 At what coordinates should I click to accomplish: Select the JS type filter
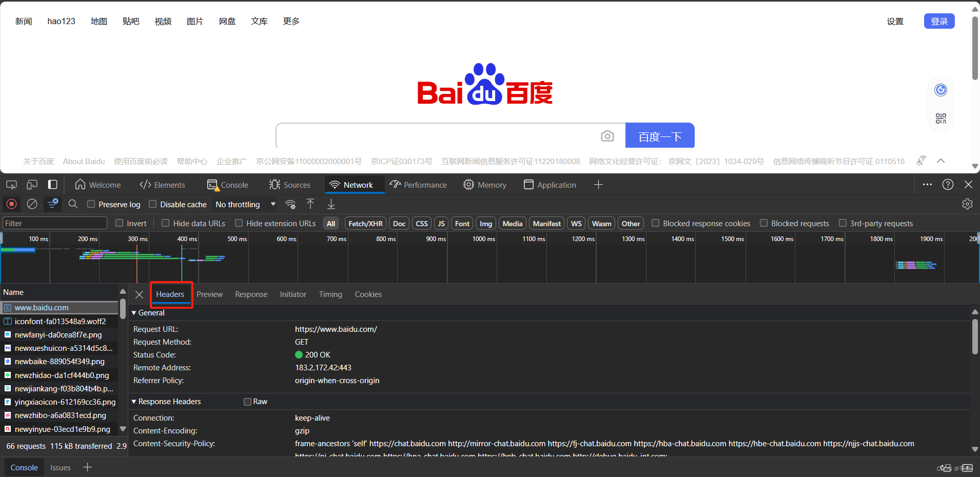click(x=441, y=224)
